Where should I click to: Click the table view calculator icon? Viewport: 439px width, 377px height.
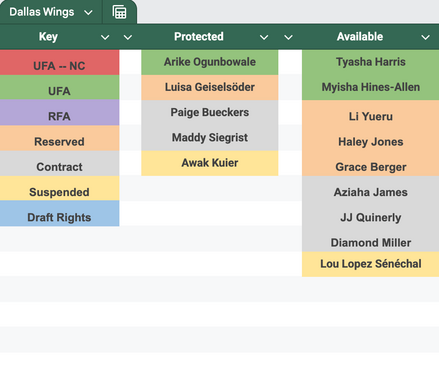click(119, 12)
